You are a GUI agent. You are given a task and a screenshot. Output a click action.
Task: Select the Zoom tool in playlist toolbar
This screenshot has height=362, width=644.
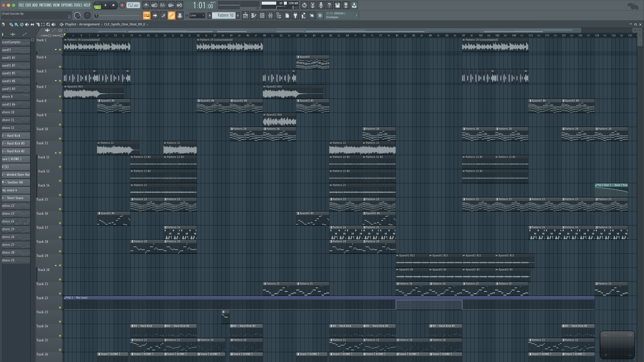(x=48, y=24)
